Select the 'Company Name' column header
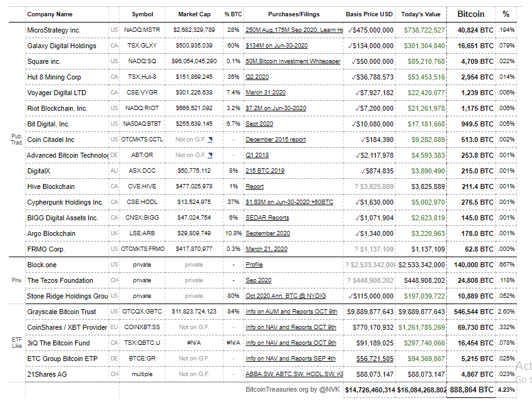The image size is (532, 403). [50, 14]
